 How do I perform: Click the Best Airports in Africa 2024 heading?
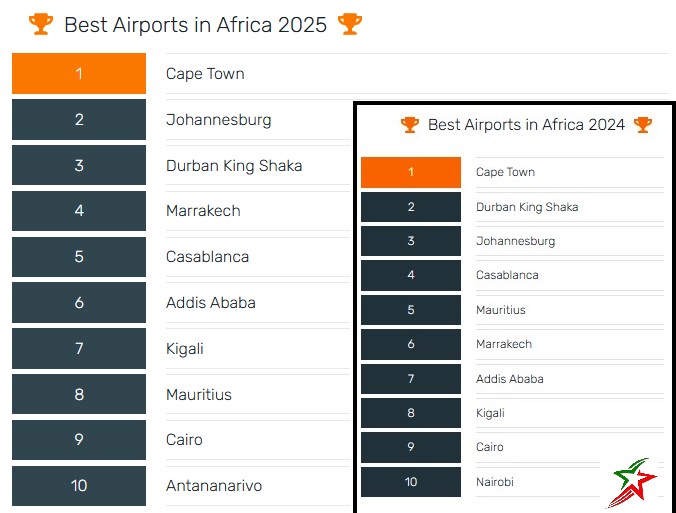click(x=526, y=125)
